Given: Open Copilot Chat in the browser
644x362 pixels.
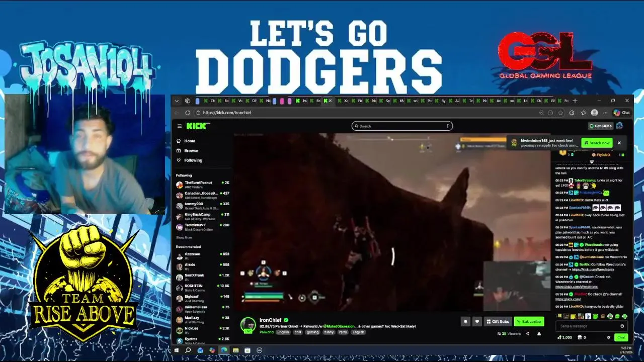Looking at the screenshot, I should [622, 113].
